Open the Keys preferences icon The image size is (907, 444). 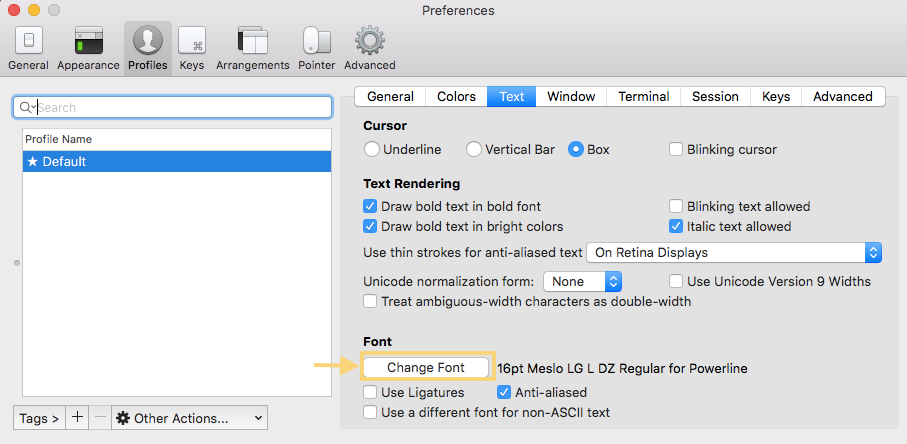click(x=192, y=42)
